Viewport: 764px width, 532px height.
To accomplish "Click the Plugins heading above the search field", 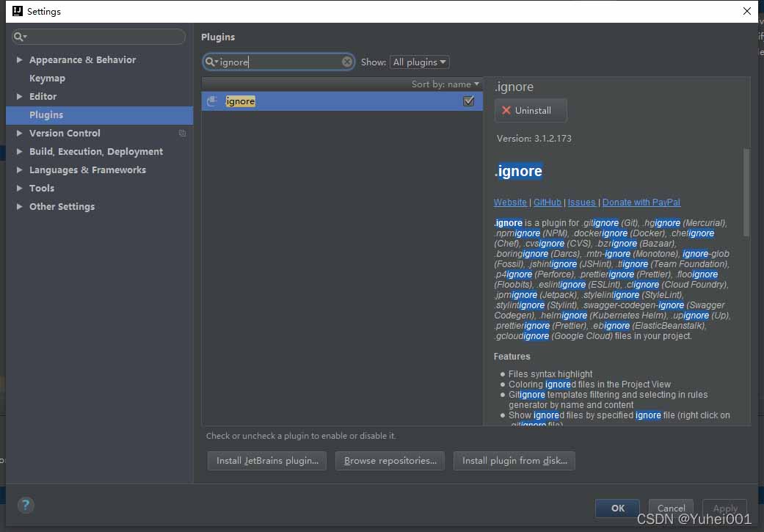I will tap(218, 37).
